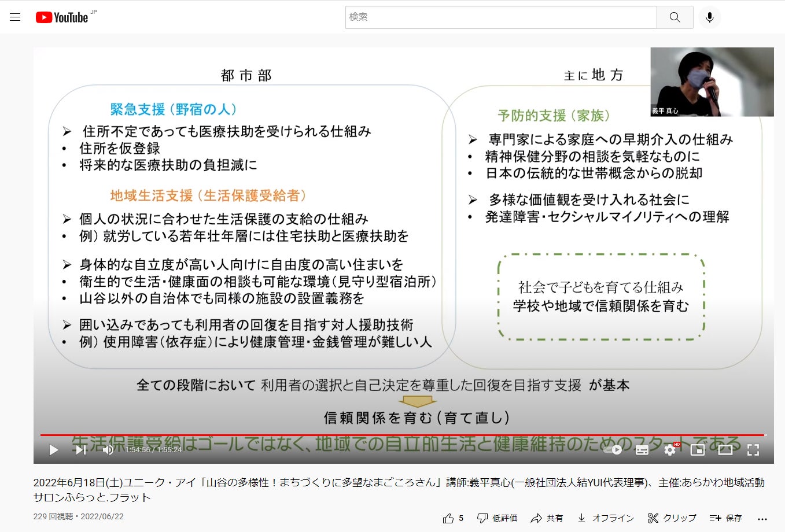
Task: Open the hamburger guide menu
Action: coord(15,17)
